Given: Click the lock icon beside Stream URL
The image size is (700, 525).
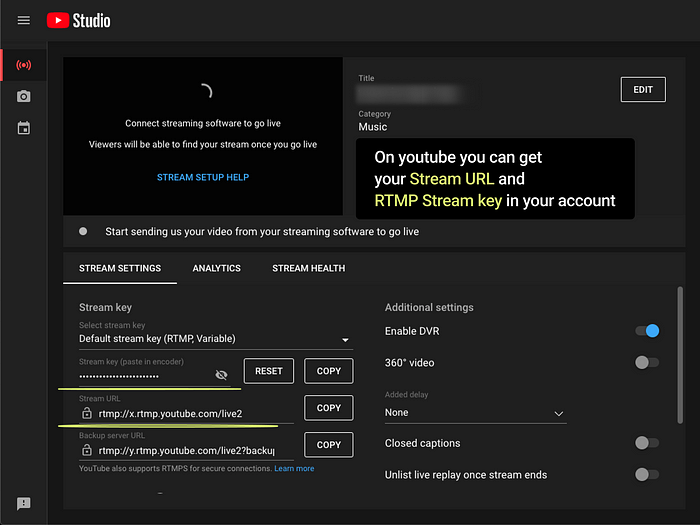Looking at the screenshot, I should 87,413.
